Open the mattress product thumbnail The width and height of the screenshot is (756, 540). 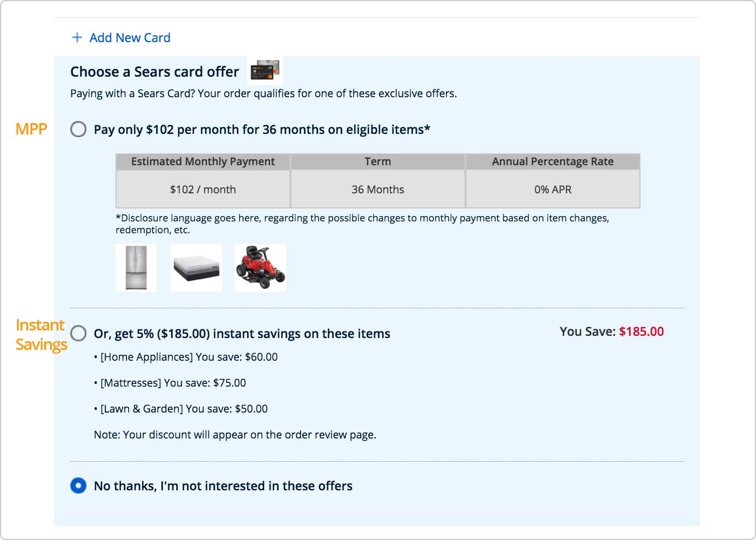197,268
